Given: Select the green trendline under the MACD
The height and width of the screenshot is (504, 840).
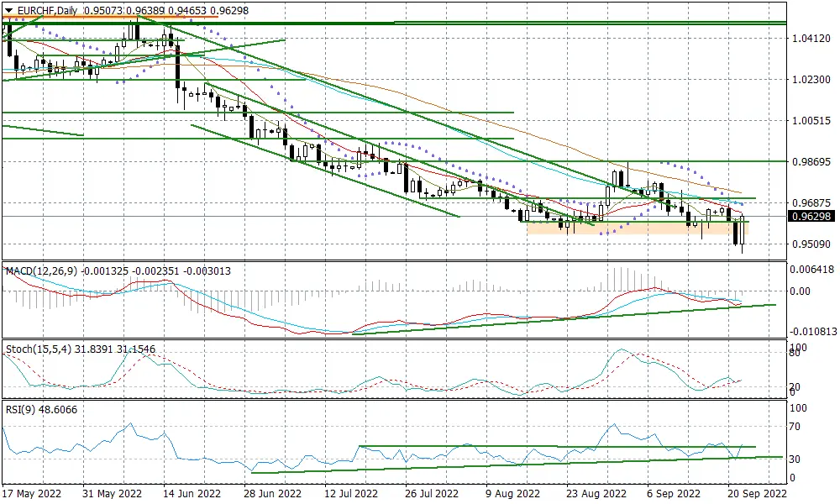Looking at the screenshot, I should click(x=563, y=318).
